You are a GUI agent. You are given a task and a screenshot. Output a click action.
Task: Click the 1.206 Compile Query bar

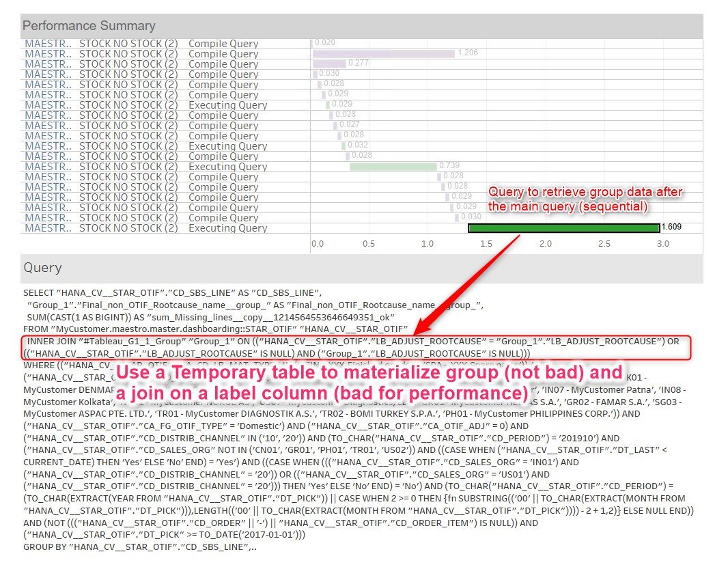384,54
